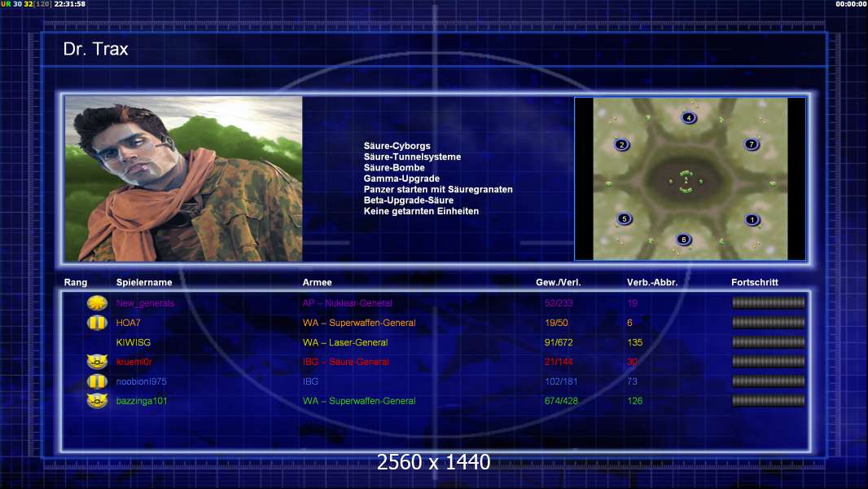
Task: Click rank badge next to kruemi0r
Action: click(97, 362)
